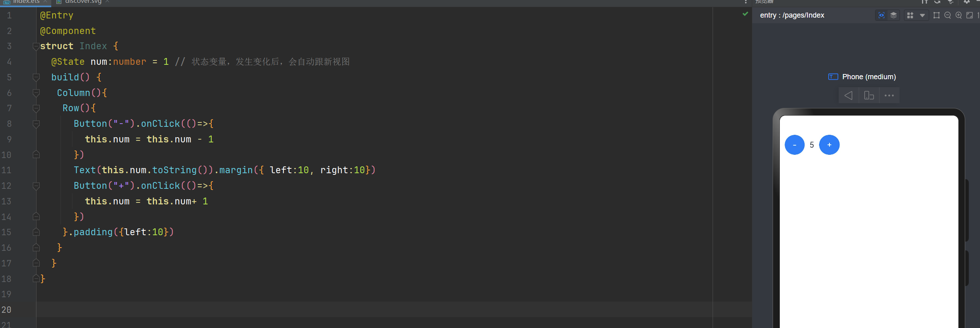
Task: Zoom out the previewer
Action: click(x=948, y=15)
